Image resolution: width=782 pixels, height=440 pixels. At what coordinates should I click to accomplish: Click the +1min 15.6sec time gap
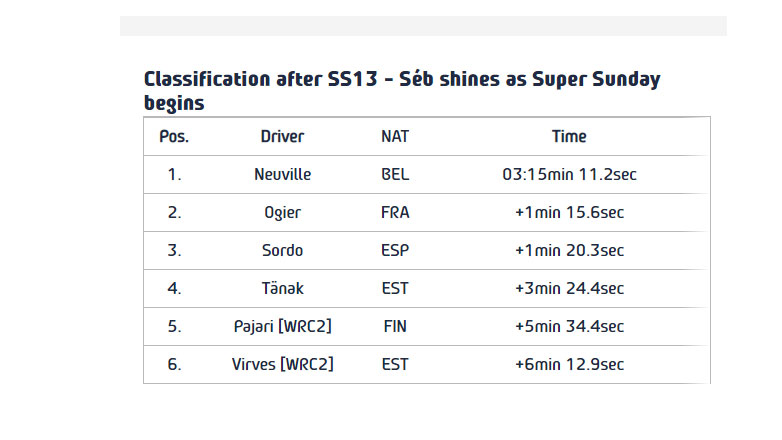click(x=569, y=212)
